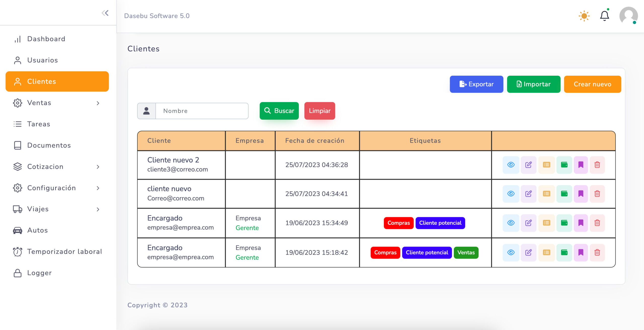The width and height of the screenshot is (644, 330).
Task: Click red Compras tag in 15:34:49 row
Action: point(398,223)
